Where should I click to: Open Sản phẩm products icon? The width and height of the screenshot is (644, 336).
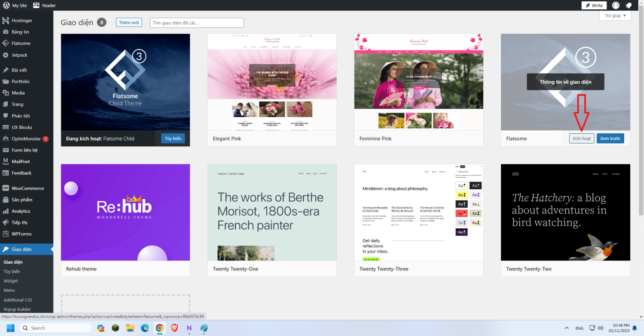pyautogui.click(x=6, y=200)
